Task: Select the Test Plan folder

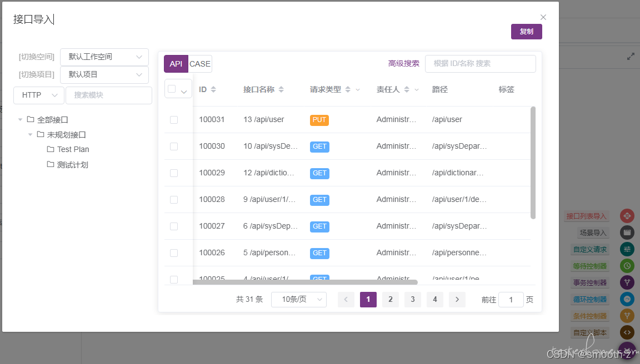Action: click(x=73, y=150)
